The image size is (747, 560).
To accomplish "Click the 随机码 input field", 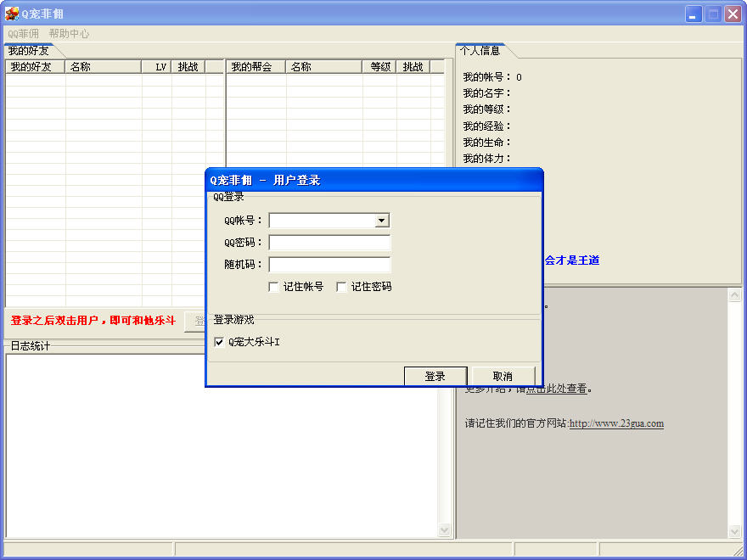I will (329, 264).
